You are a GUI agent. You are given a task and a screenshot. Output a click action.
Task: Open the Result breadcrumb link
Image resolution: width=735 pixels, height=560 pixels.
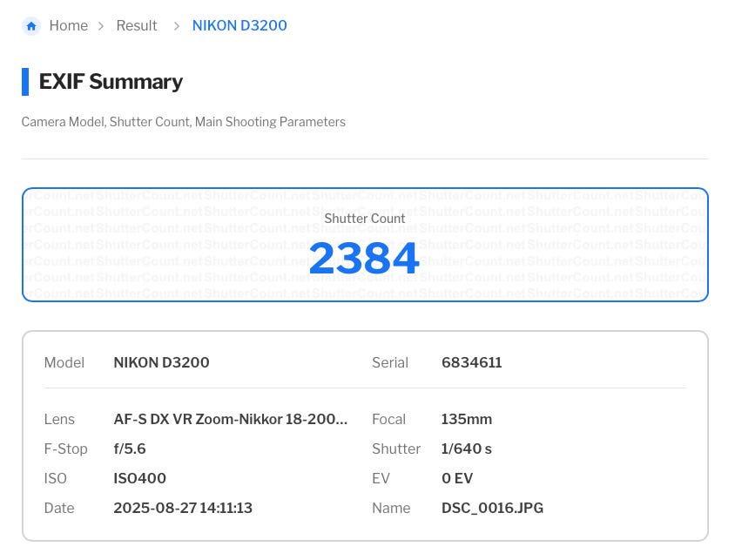pyautogui.click(x=137, y=26)
